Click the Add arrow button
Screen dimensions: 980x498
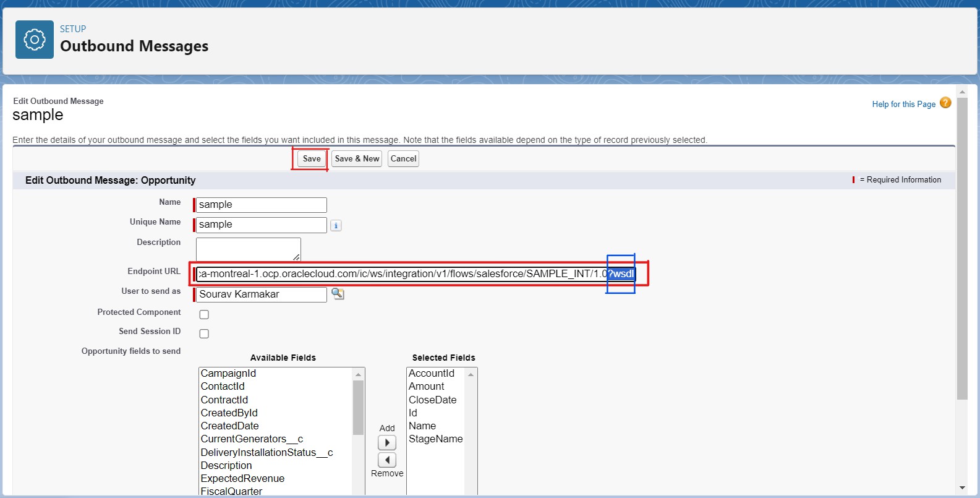click(x=387, y=443)
